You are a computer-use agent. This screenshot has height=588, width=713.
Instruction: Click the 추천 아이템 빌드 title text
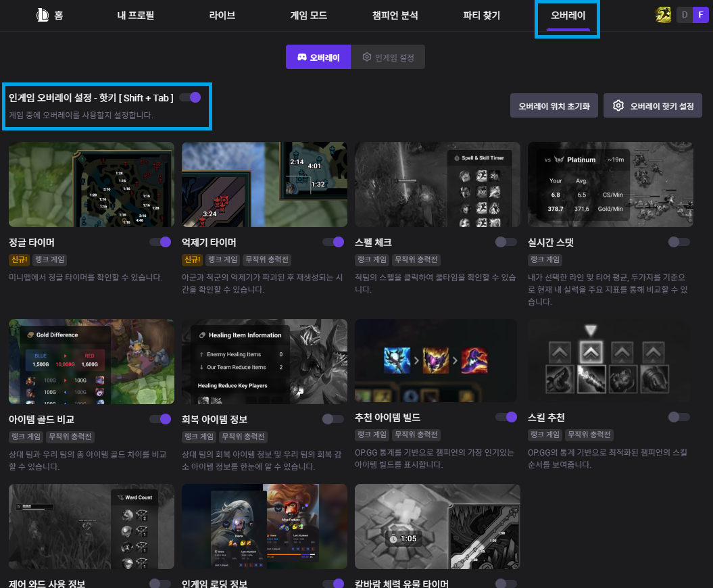[x=387, y=418]
